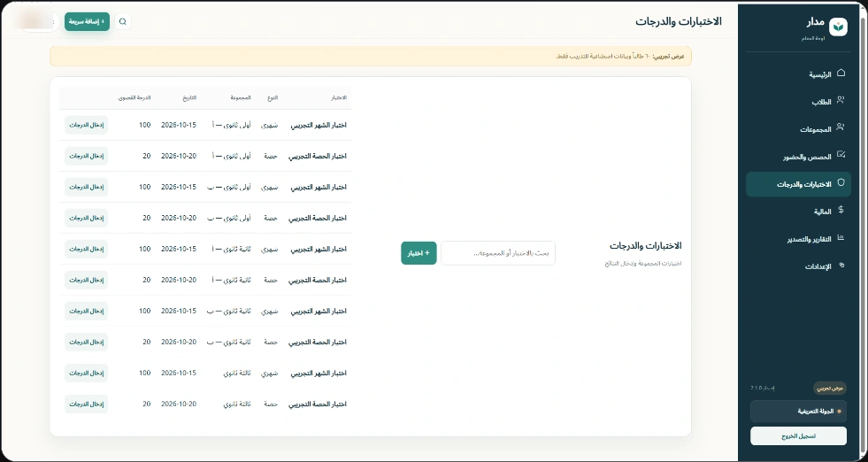Screen dimensions: 868x462
Task: Click type شهري in the ثانية ثانوي — ب row
Action: 269,312
